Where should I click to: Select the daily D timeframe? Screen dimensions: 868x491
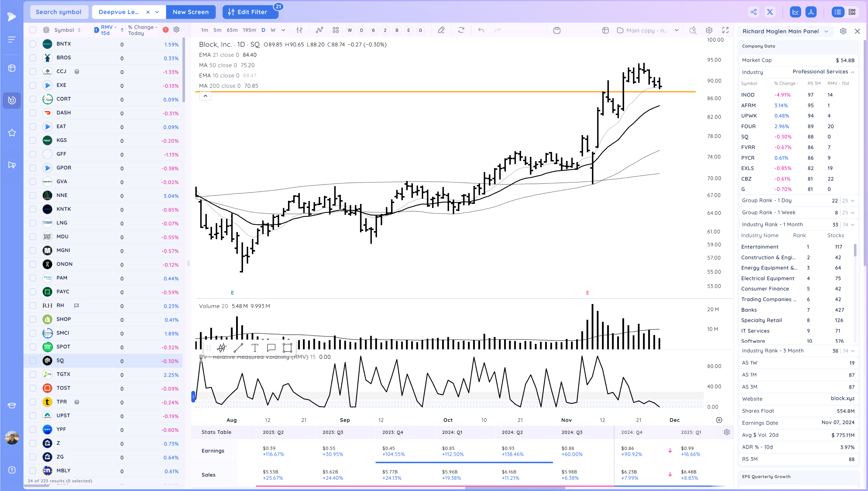[x=263, y=30]
